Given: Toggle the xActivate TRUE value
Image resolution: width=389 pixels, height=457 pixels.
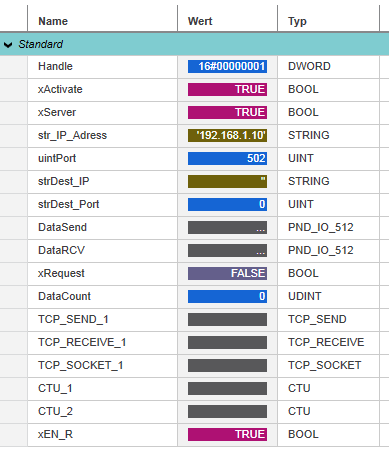Looking at the screenshot, I should pyautogui.click(x=227, y=89).
